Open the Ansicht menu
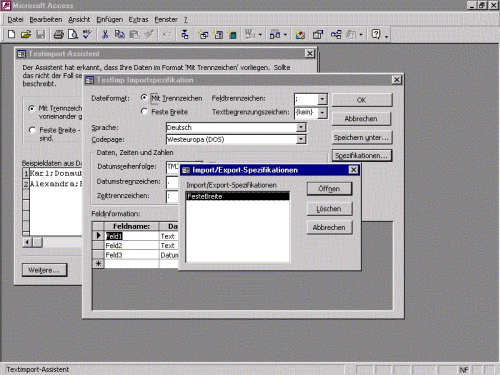 79,20
